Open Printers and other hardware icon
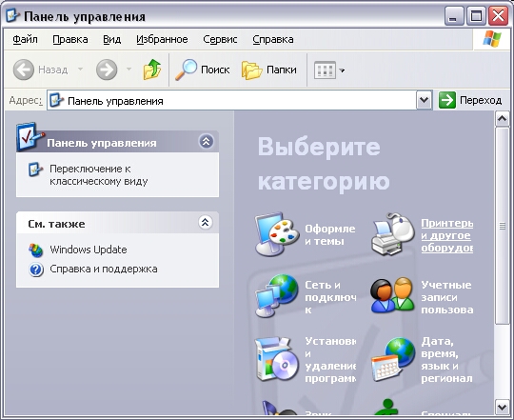The height and width of the screenshot is (420, 514). [393, 234]
